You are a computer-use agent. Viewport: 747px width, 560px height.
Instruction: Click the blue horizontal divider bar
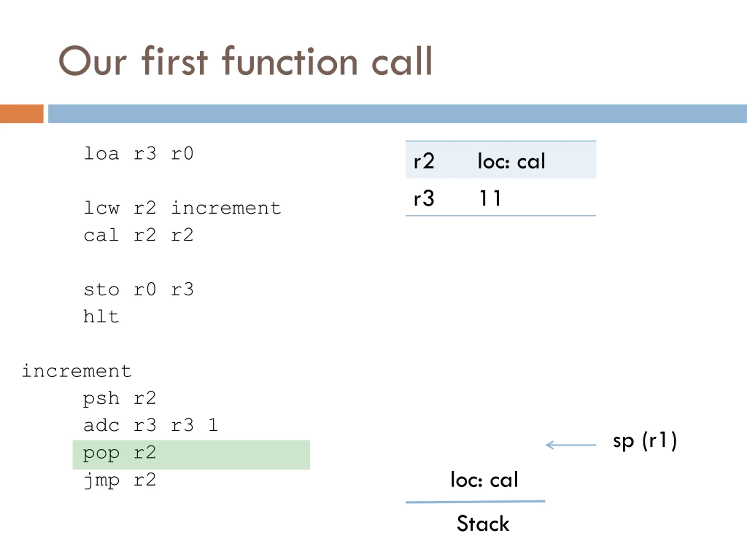point(397,114)
